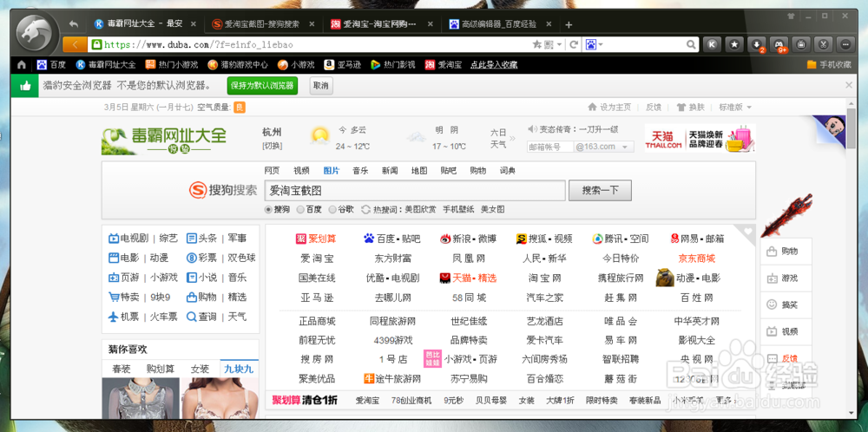Click the undo closed tab arrow
868x432 pixels.
(x=74, y=24)
